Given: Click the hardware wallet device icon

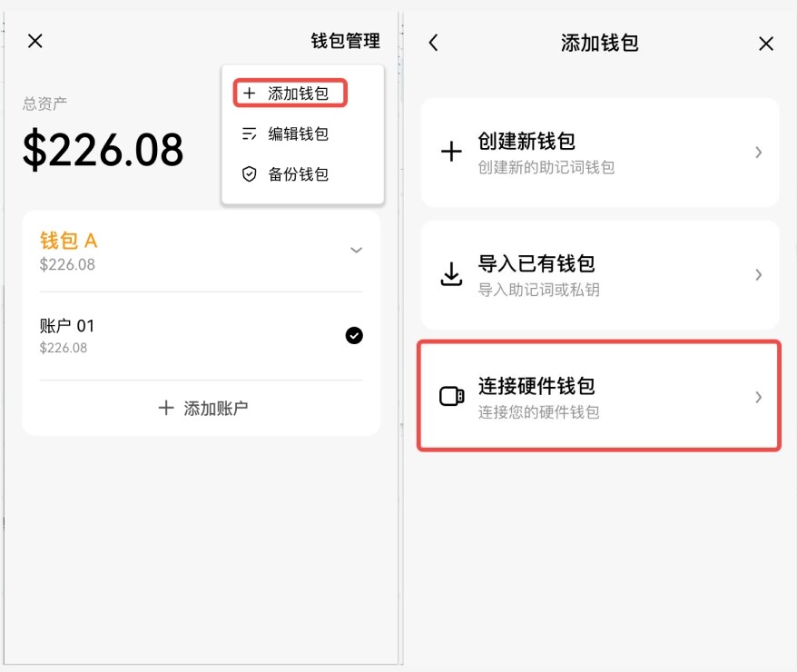Looking at the screenshot, I should coord(451,397).
